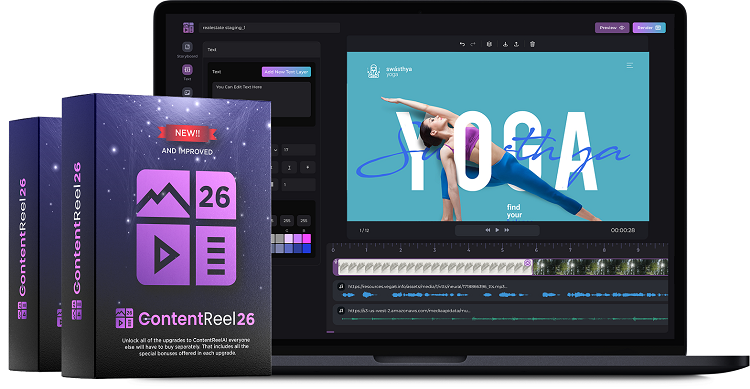Click the flip layer icon in canvas toolbar

[x=489, y=44]
